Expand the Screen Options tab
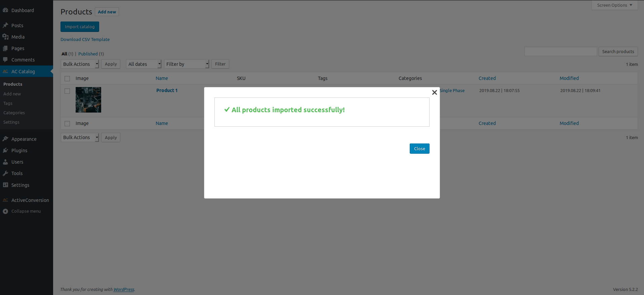 tap(614, 5)
